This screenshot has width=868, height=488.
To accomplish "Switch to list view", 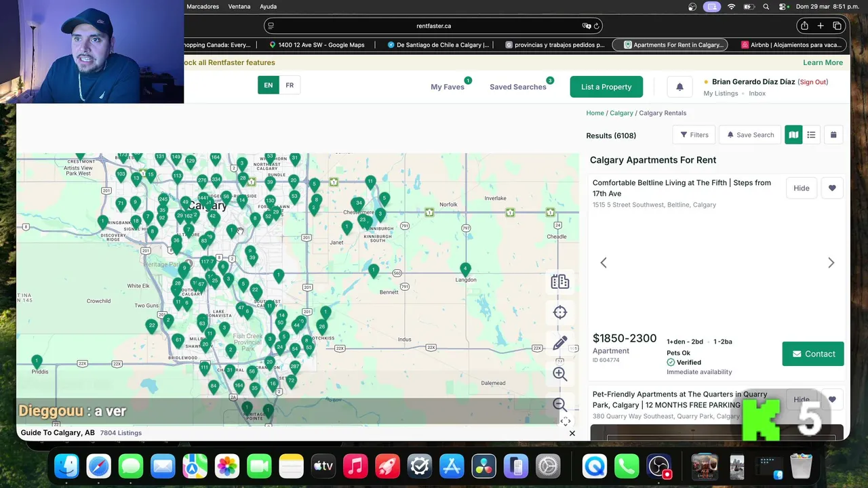I will 811,135.
